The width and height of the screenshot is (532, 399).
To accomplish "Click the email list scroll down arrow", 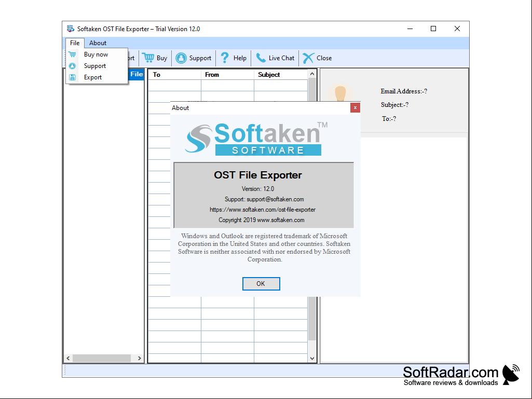I will click(312, 359).
